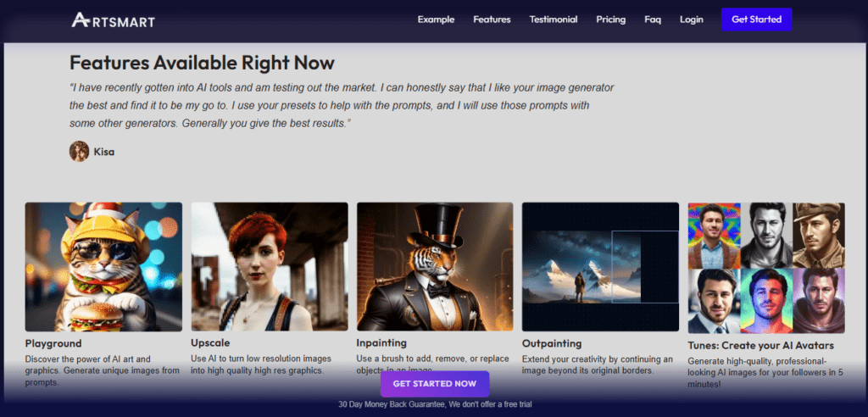
Task: Click Tunes: Create your AI Avatars title
Action: (760, 346)
